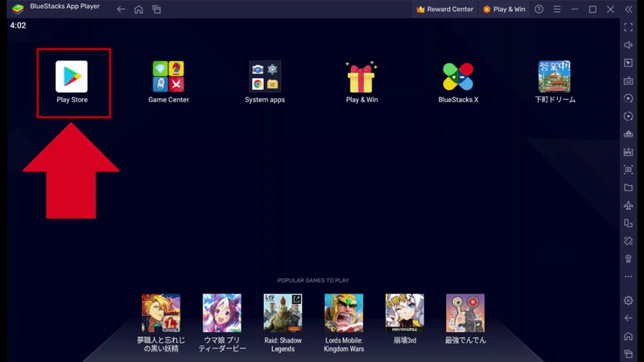Go to home via title bar icon
Screen dimensions: 644x362
tap(138, 9)
